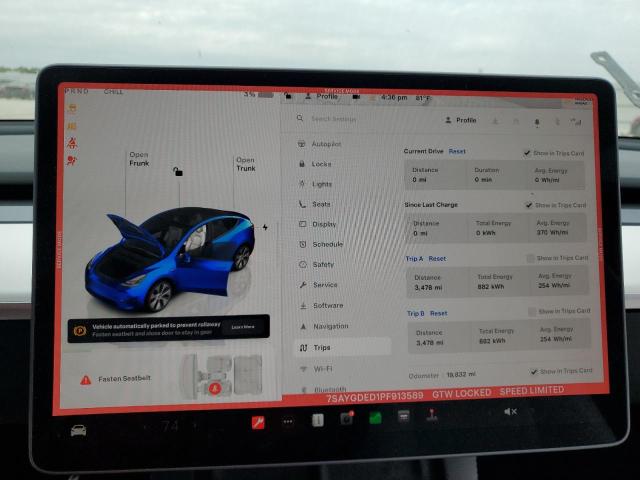This screenshot has width=640, height=480.
Task: Open the green phone app in dock
Action: click(375, 418)
